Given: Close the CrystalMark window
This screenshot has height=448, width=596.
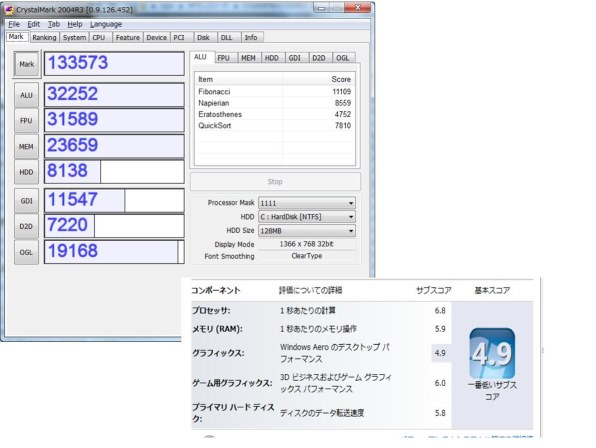Looking at the screenshot, I should click(358, 8).
